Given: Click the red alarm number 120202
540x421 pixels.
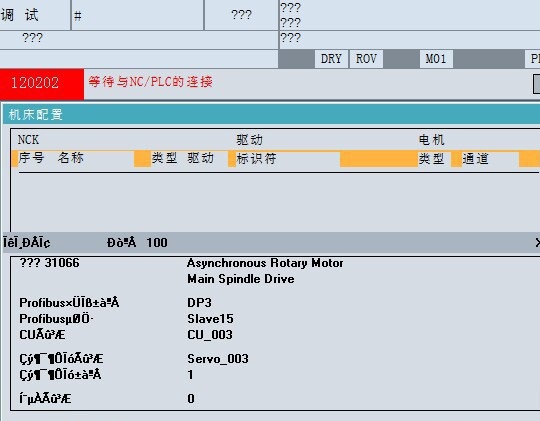Looking at the screenshot, I should click(42, 84).
